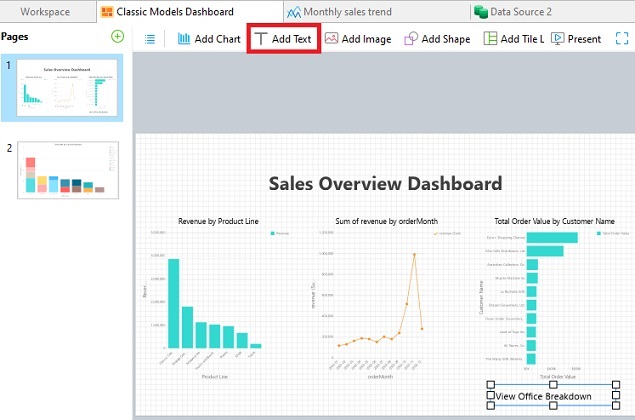Click the top-middle handle of the View Office Breakdown box
Viewport: 635px width, 420px height.
[553, 384]
